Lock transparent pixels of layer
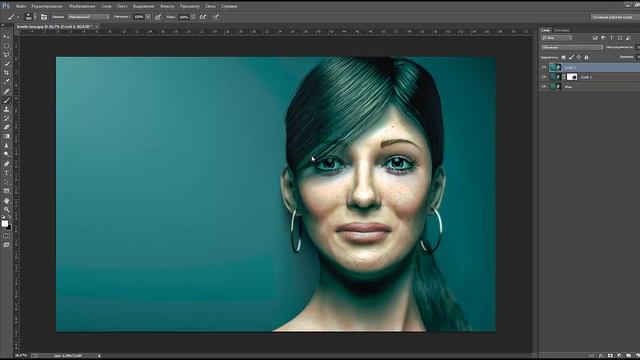 (x=564, y=58)
